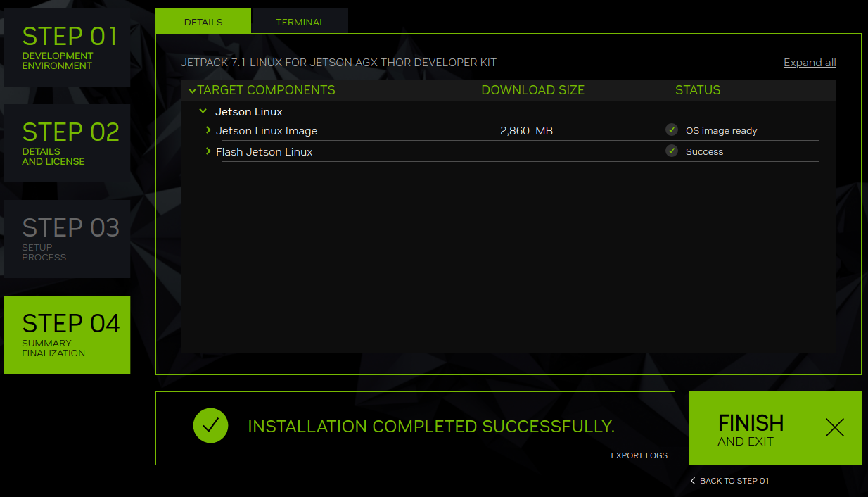The width and height of the screenshot is (868, 497).
Task: Click Finish and Exit button
Action: [775, 428]
